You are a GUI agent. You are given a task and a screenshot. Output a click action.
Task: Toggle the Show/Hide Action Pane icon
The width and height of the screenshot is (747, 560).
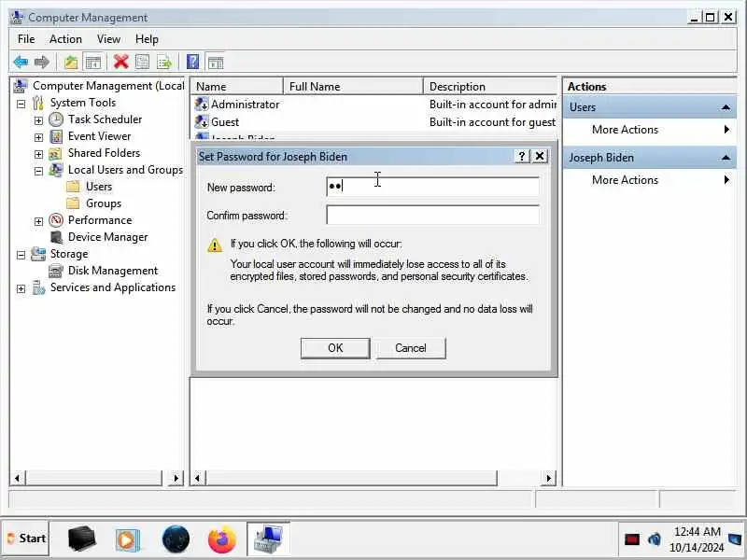tap(216, 62)
